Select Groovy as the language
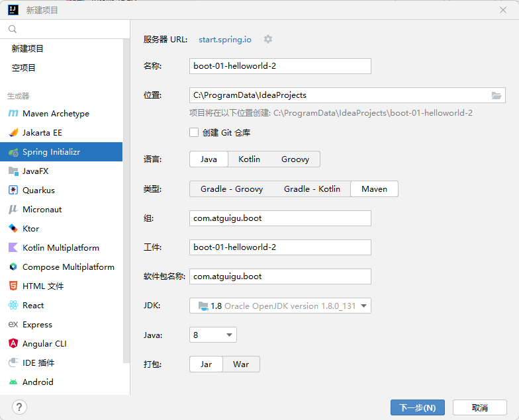The image size is (519, 420). (x=295, y=159)
